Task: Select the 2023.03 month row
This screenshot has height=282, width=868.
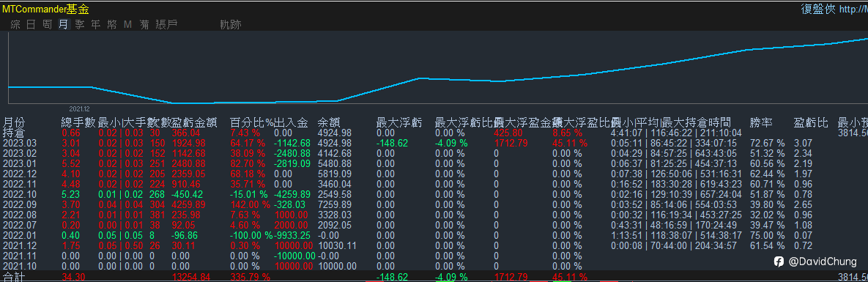Action: (x=434, y=143)
